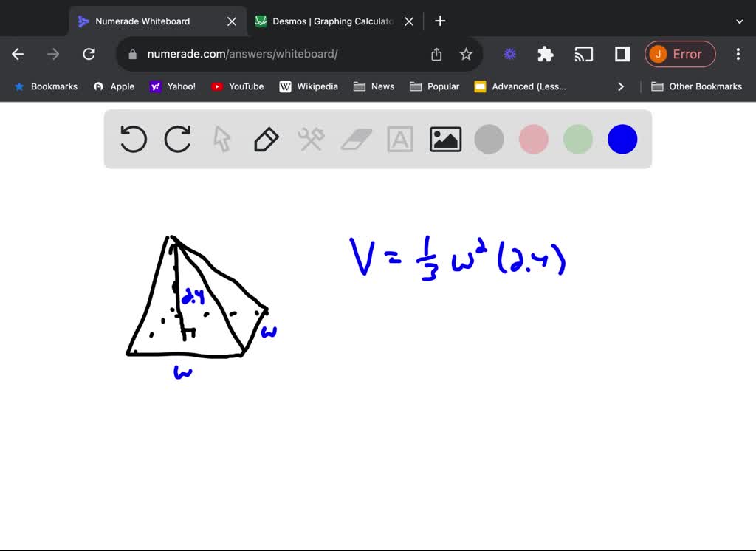Click the Redo icon on the whiteboard toolbar
Viewport: 756px width, 551px height.
pyautogui.click(x=177, y=139)
